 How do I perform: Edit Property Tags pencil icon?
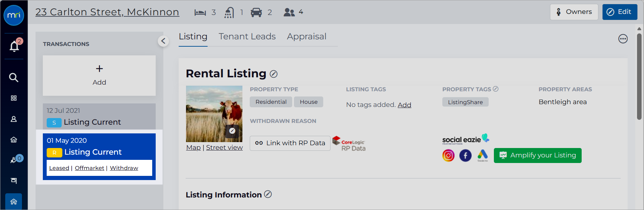click(496, 89)
